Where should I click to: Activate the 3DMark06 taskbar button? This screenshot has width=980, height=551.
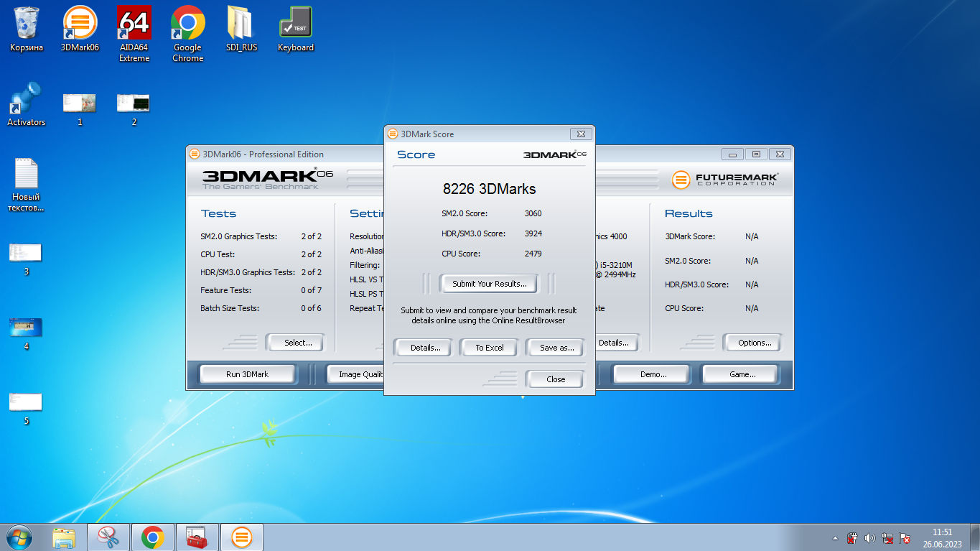242,537
